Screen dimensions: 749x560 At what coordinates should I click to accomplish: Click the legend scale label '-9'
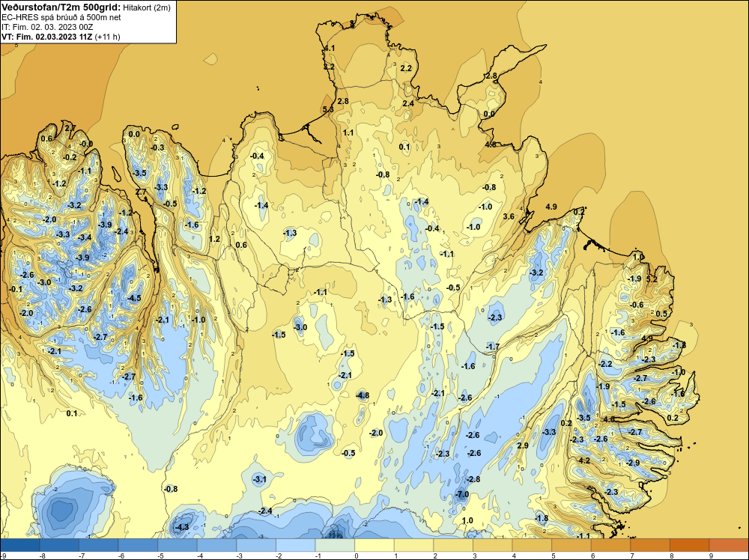tap(3, 556)
